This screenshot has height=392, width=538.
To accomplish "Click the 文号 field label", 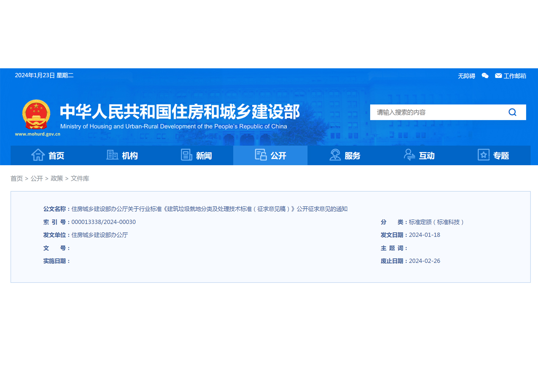I will tap(57, 248).
